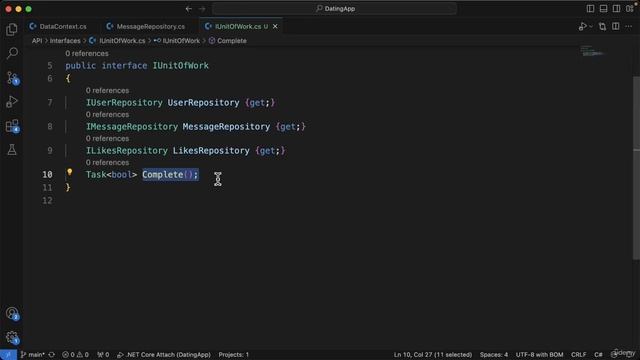The height and width of the screenshot is (360, 640).
Task: Open the Customize Layout icon
Action: [630, 9]
